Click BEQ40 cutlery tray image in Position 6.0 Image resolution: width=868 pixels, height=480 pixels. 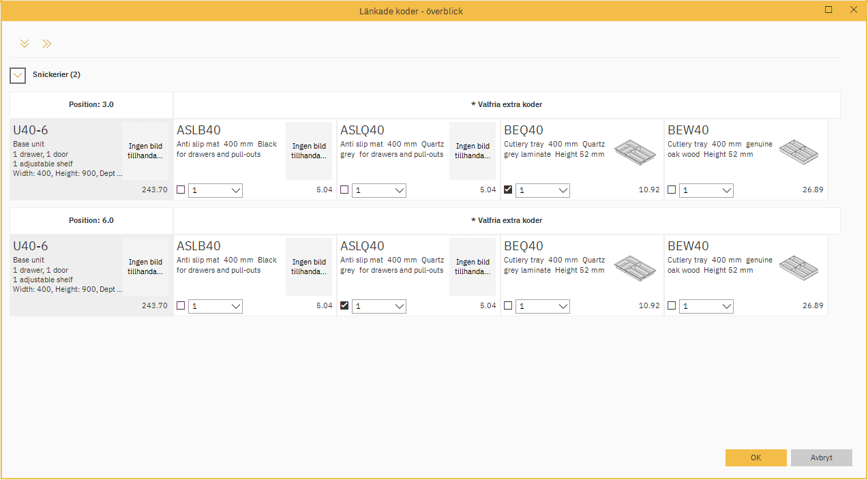click(x=633, y=267)
